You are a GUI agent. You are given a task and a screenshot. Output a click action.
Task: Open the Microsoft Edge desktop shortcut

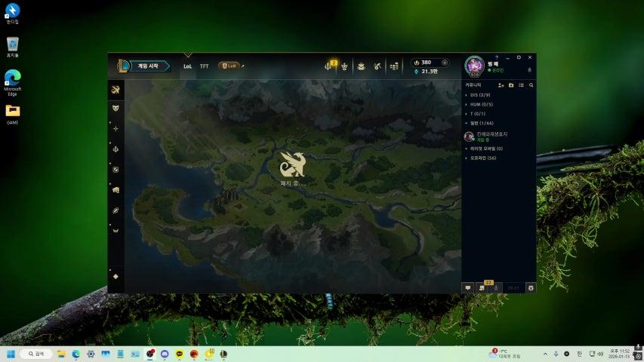12,83
